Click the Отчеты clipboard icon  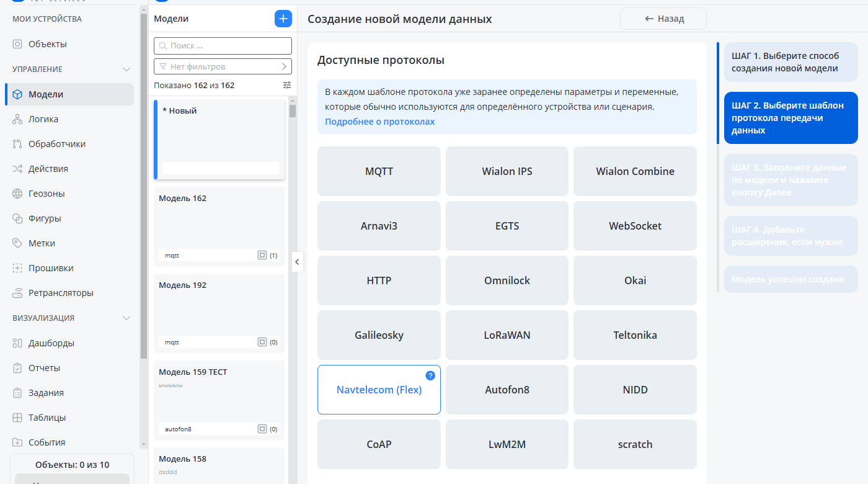17,368
